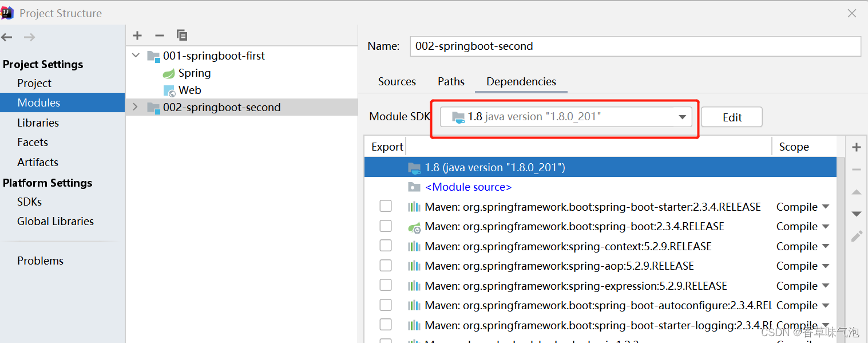Move dependency down arrow icon
This screenshot has height=343, width=868.
(857, 214)
